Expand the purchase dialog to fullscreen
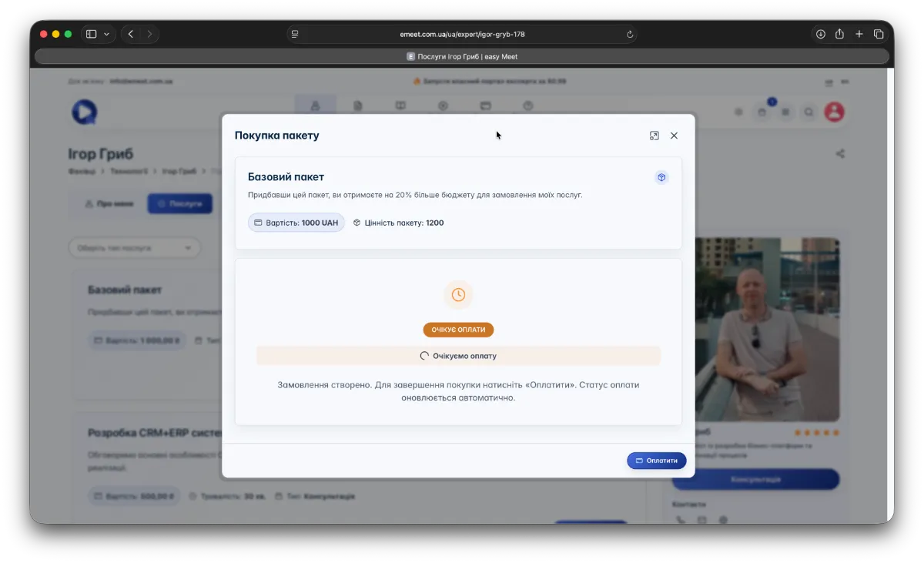This screenshot has width=924, height=563. 654,136
